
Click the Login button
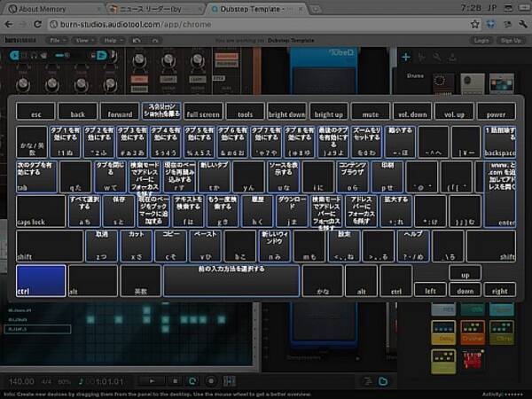(x=481, y=40)
